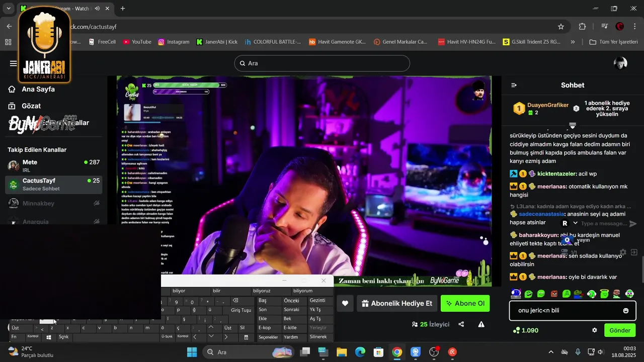The image size is (644, 362).
Task: Click baharakkoyun's username in chat
Action: (538, 235)
